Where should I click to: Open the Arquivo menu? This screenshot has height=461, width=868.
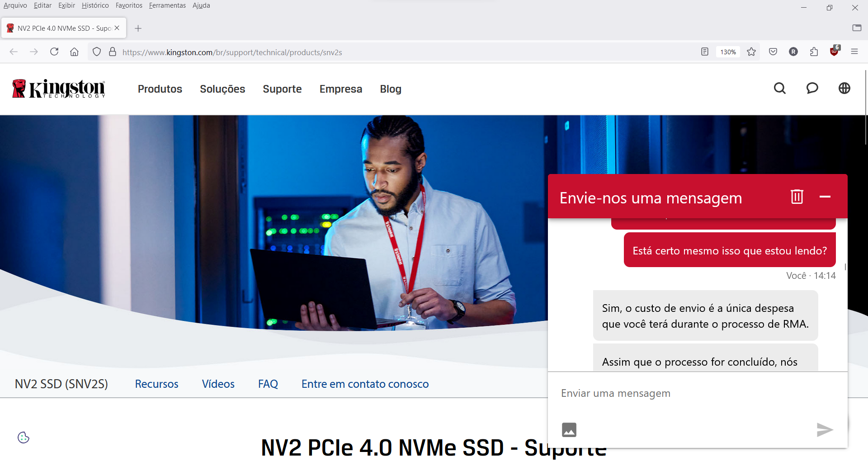click(15, 5)
